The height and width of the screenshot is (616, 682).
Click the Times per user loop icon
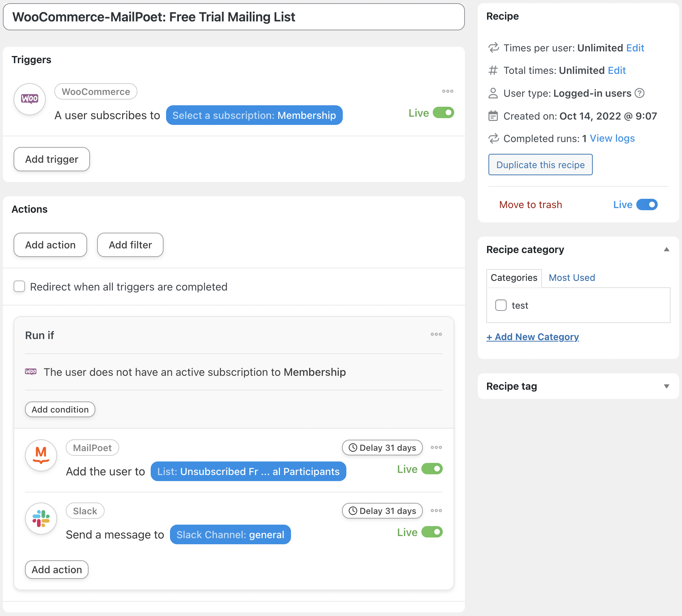pos(493,48)
